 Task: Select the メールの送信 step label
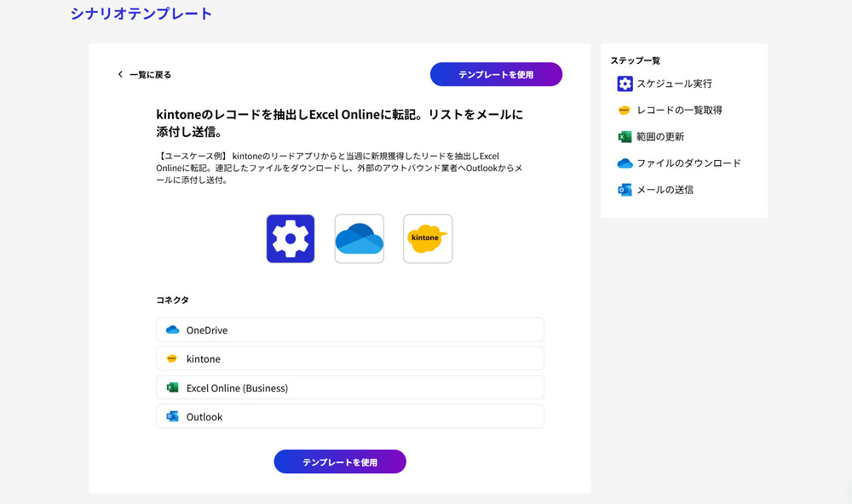pos(665,189)
